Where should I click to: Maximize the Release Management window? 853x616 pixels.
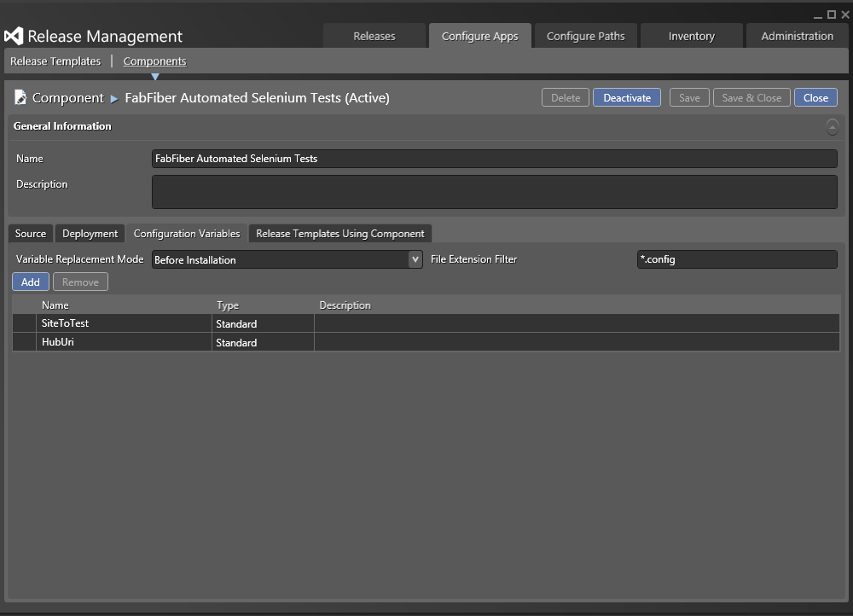832,15
